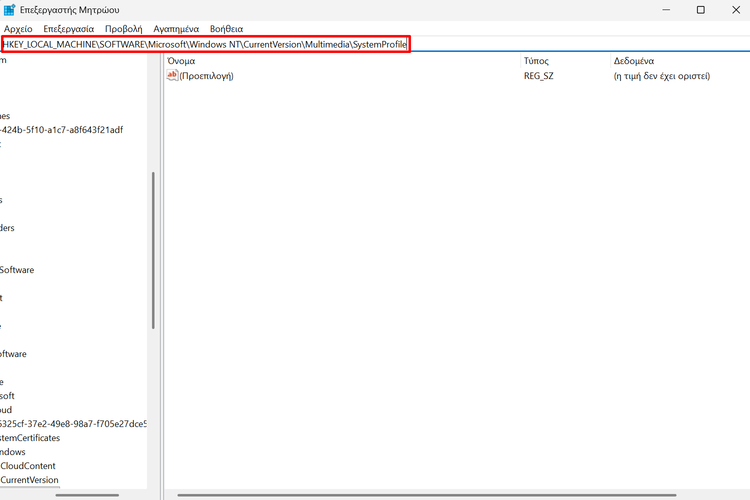Image resolution: width=750 pixels, height=500 pixels.
Task: Click the Registry Editor icon in the title bar
Action: pyautogui.click(x=10, y=10)
